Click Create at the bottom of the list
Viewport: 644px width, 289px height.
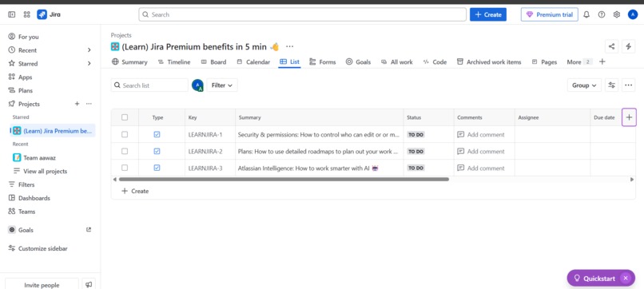coord(135,191)
